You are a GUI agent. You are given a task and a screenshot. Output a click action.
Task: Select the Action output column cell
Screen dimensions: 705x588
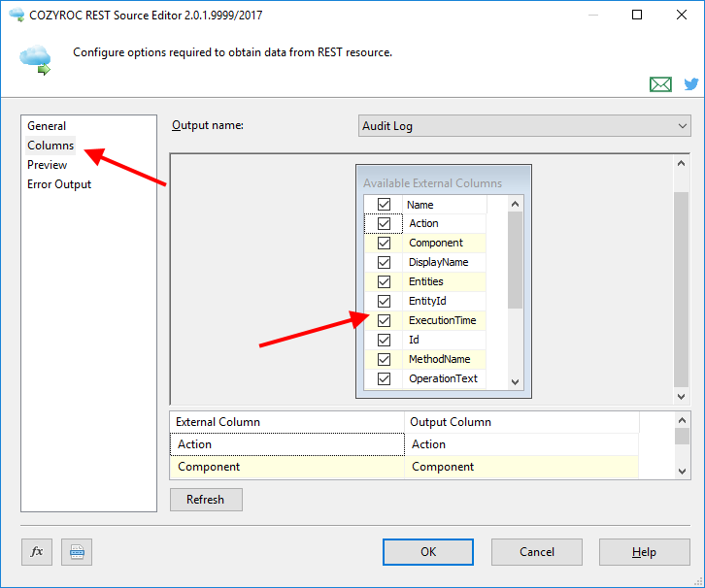coord(521,444)
